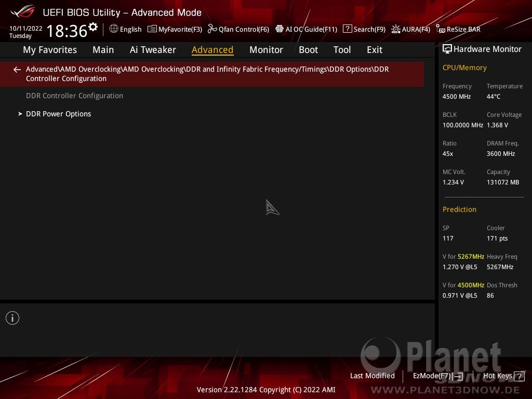Click DDR Controller Configuration heading
532x399 pixels.
[75, 96]
